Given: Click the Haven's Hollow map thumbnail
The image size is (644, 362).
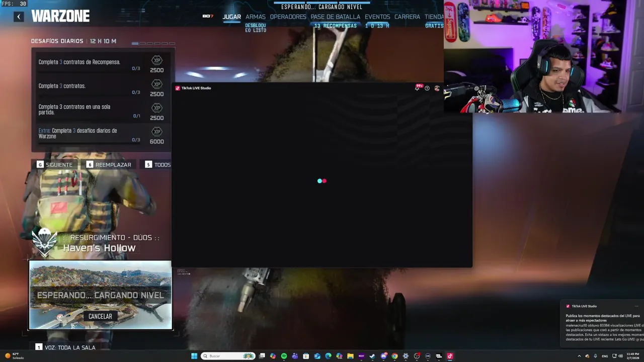Looking at the screenshot, I should 100,295.
